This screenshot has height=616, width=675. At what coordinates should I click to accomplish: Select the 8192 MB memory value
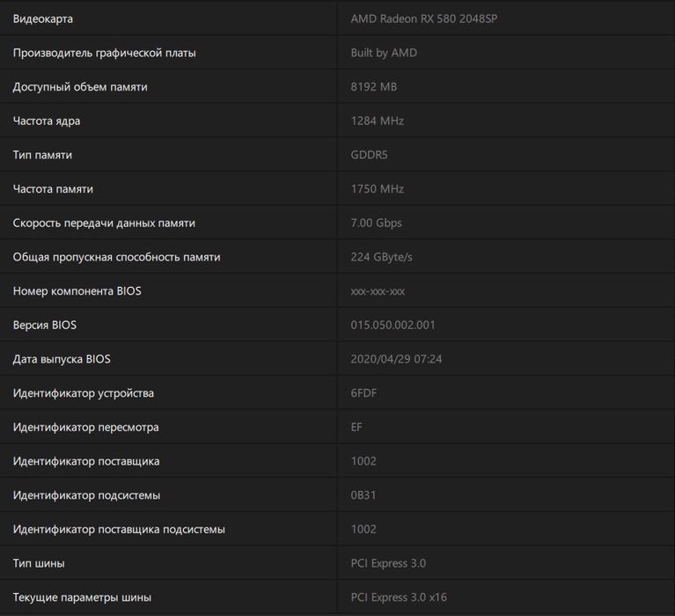(374, 87)
